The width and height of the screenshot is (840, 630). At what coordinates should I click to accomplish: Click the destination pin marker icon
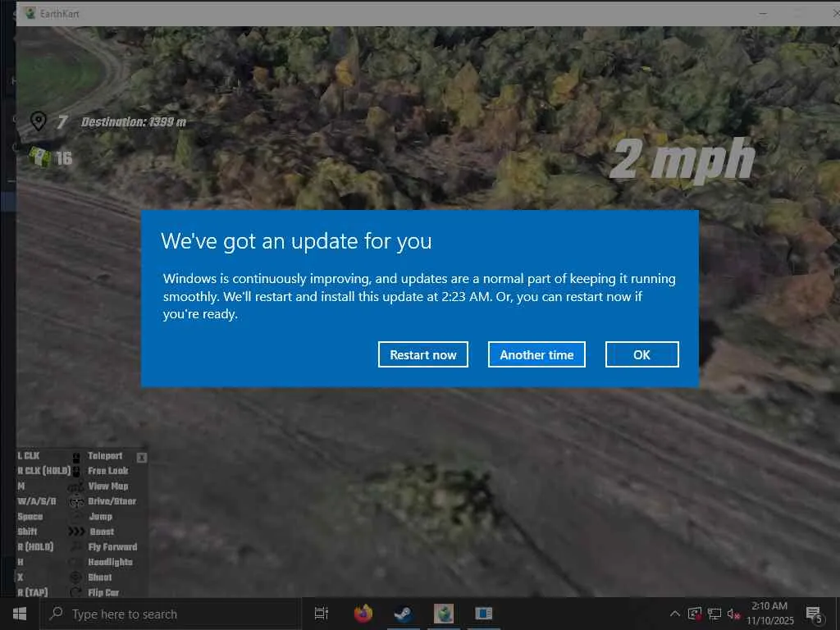38,121
